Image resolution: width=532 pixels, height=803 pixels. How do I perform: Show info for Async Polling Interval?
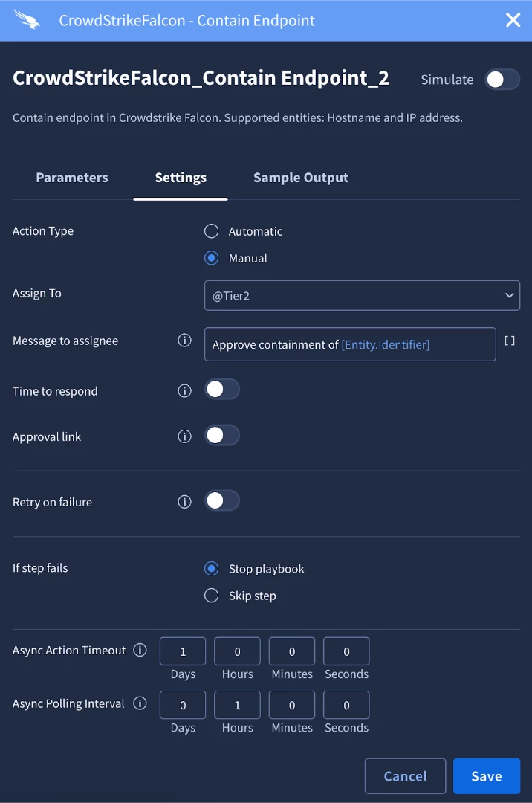tap(140, 703)
